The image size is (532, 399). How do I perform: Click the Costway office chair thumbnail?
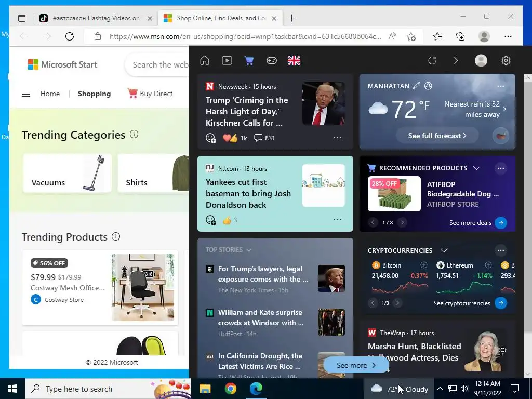[x=143, y=287]
